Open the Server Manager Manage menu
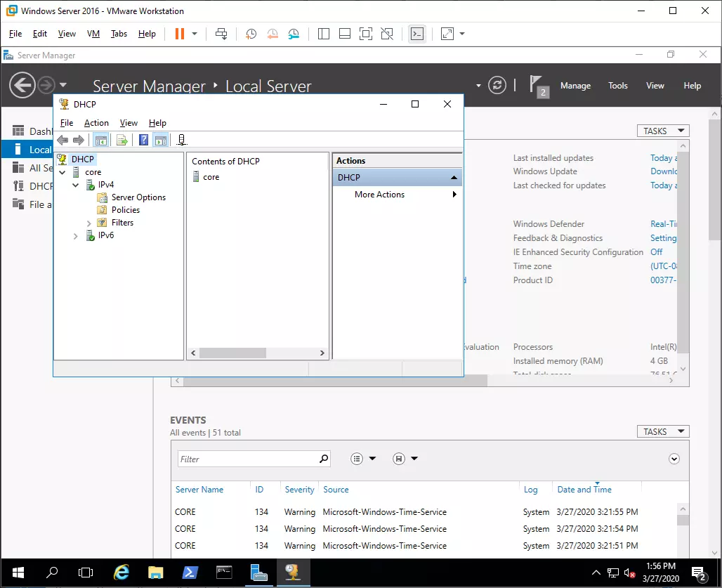The width and height of the screenshot is (722, 588). [576, 86]
